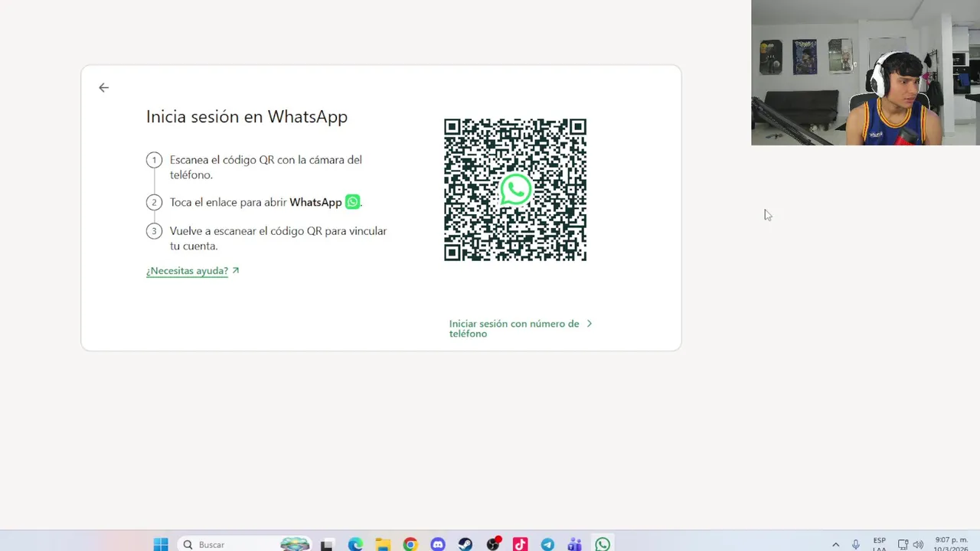Open Discord from taskbar
The width and height of the screenshot is (980, 551).
click(x=438, y=545)
